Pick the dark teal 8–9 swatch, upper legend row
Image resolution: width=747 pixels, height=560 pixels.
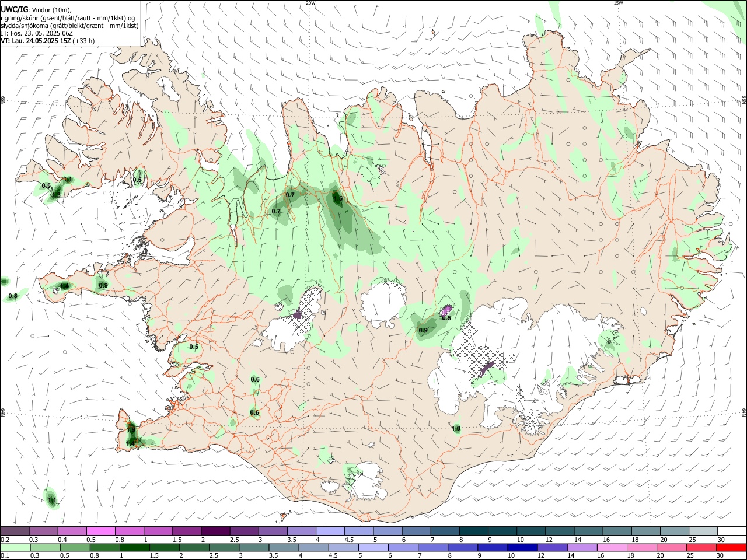tap(474, 531)
